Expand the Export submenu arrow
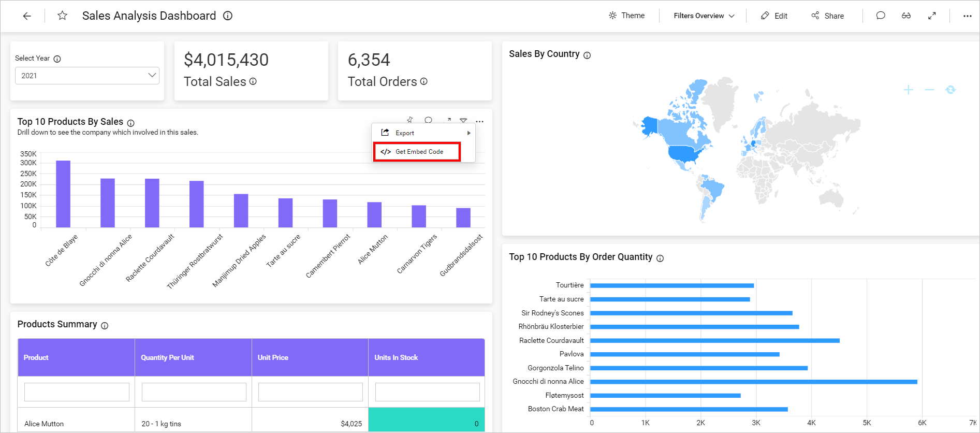The width and height of the screenshot is (980, 433). click(x=469, y=133)
